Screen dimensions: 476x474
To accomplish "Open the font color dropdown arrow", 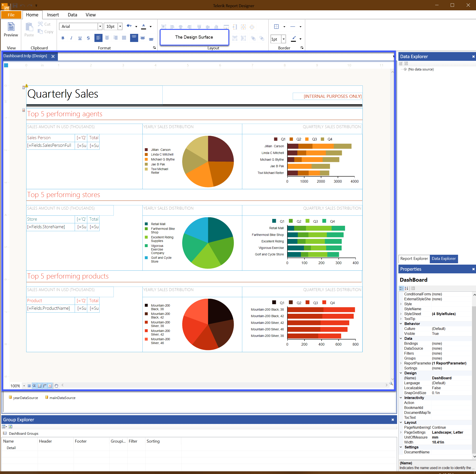I will (151, 27).
